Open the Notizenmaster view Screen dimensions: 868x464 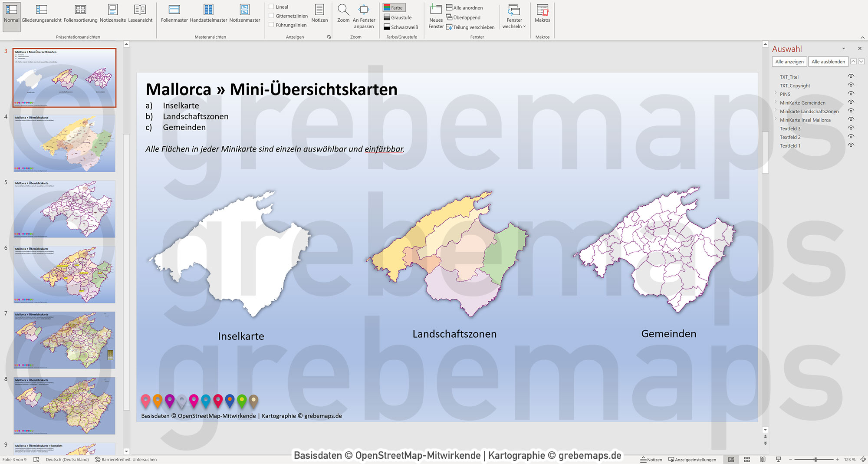point(244,13)
